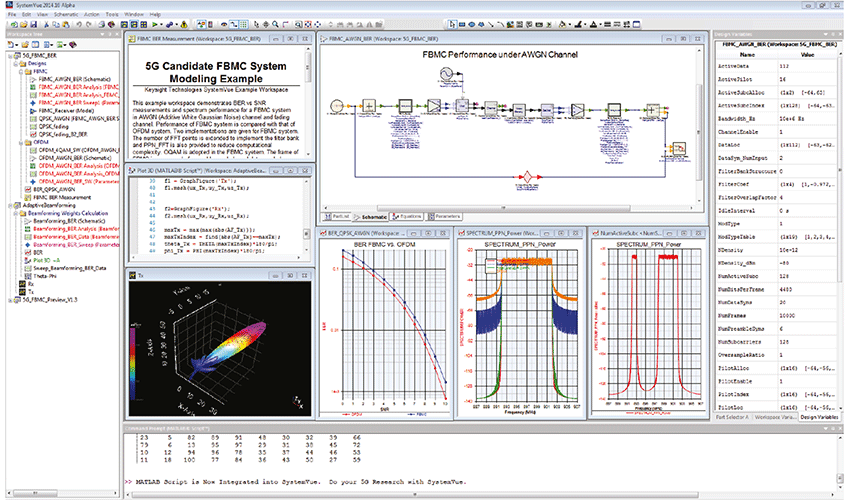Click the book icon in Workspace Tree toolbar
The width and height of the screenshot is (846, 500).
73,45
